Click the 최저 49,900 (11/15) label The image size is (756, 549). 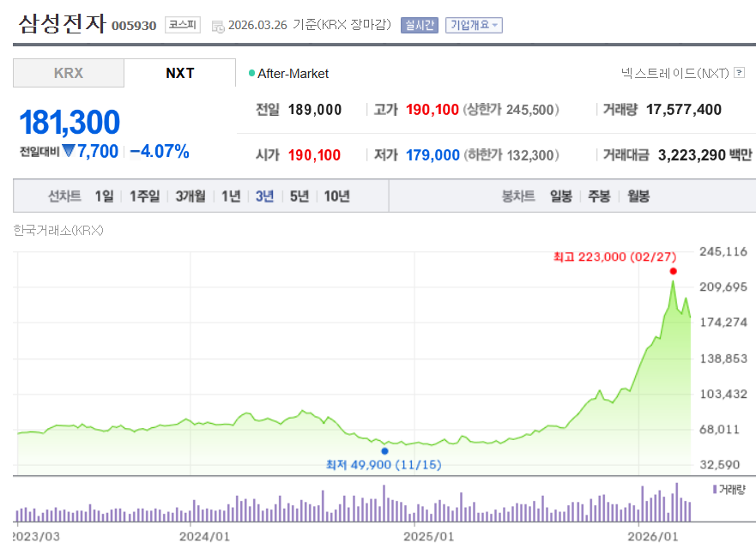384,465
